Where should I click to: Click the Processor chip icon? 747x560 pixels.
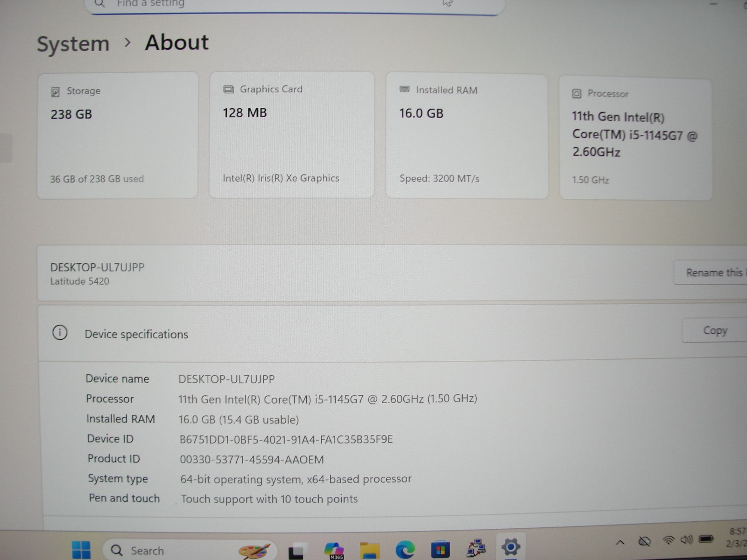click(x=577, y=94)
